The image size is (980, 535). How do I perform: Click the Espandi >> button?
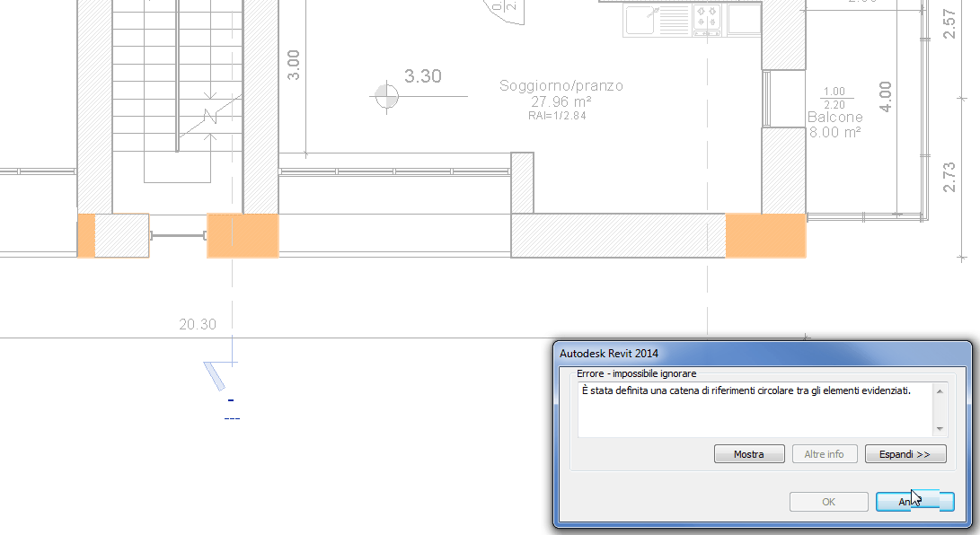pos(905,454)
